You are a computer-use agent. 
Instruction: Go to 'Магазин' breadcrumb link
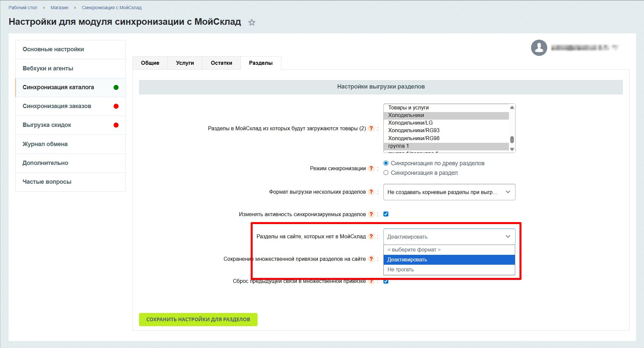59,8
